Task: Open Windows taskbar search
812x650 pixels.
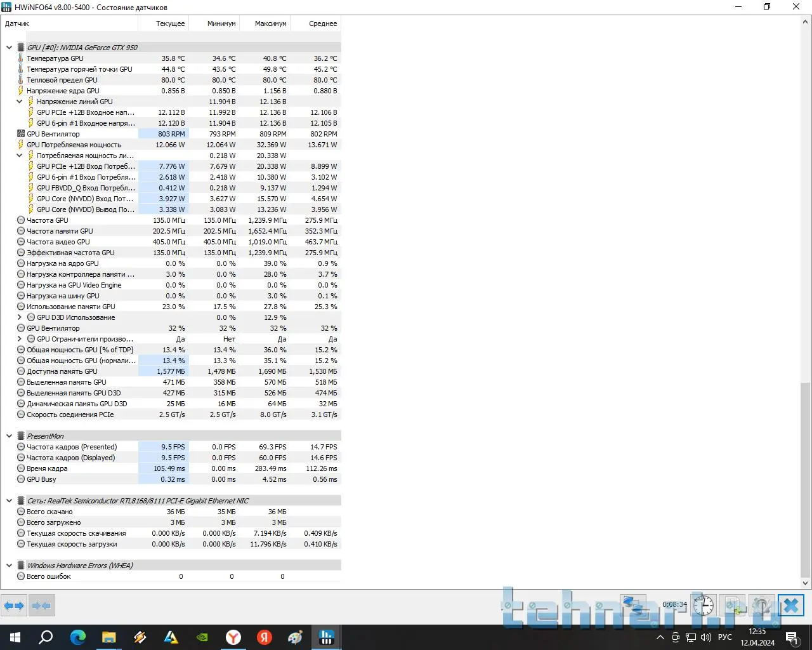Action: coord(46,637)
